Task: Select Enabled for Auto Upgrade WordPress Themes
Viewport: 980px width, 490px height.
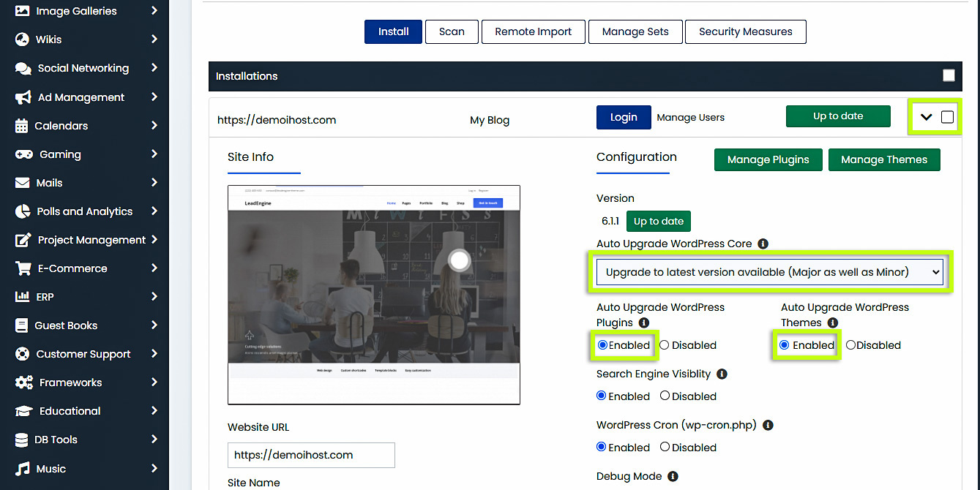Action: point(785,345)
